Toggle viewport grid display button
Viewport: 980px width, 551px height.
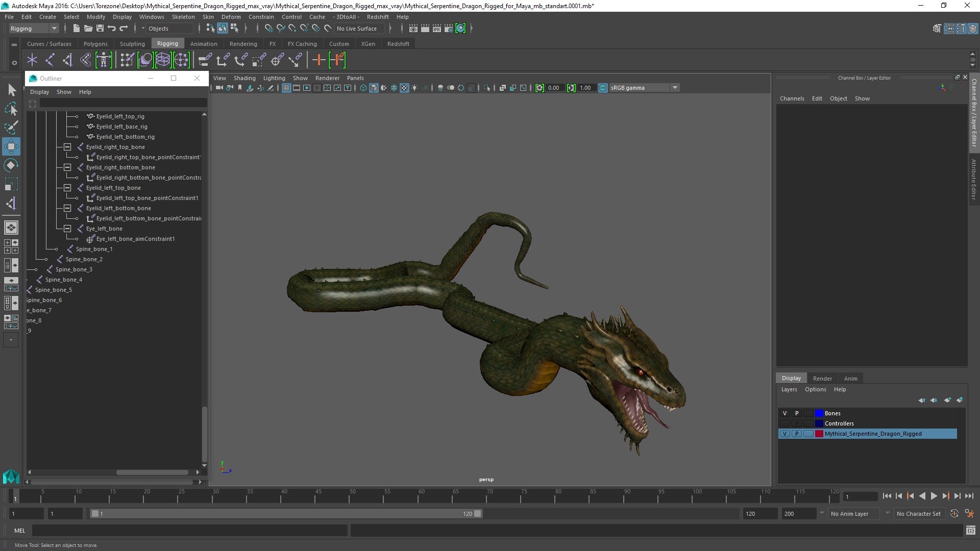coord(286,88)
